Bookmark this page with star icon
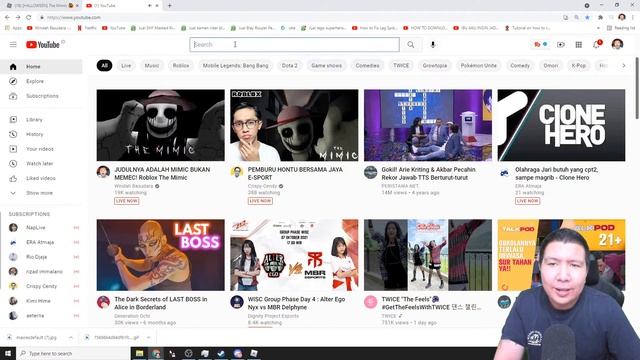 click(587, 18)
